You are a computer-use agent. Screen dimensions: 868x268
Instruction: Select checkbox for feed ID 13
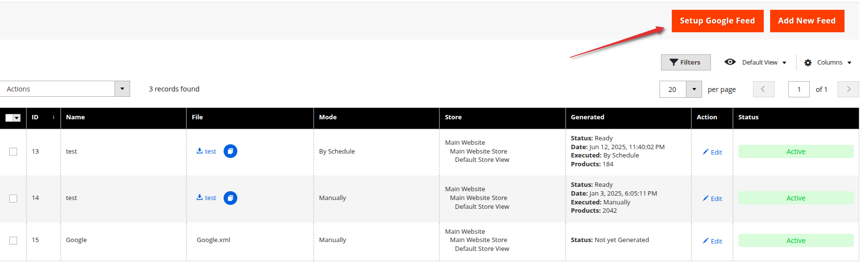tap(13, 152)
